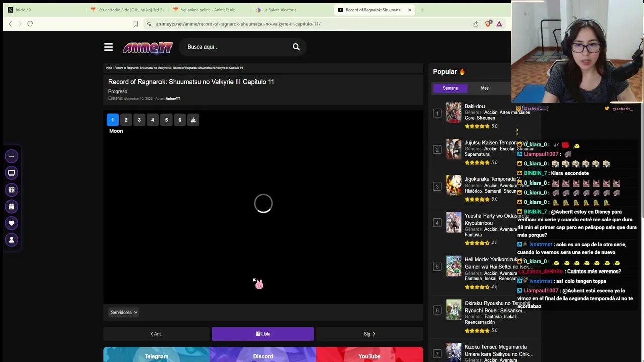The image size is (644, 362).
Task: Open the Kizoku Tensei title link
Action: [x=499, y=350]
